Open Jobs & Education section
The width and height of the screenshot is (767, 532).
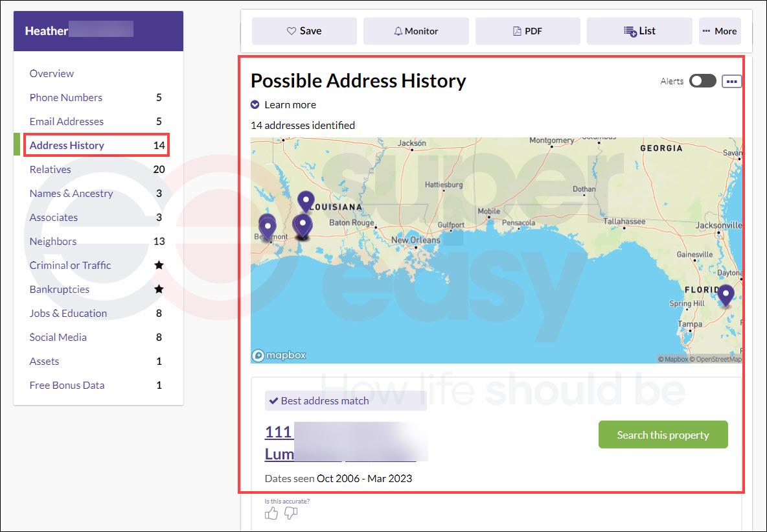click(x=68, y=313)
